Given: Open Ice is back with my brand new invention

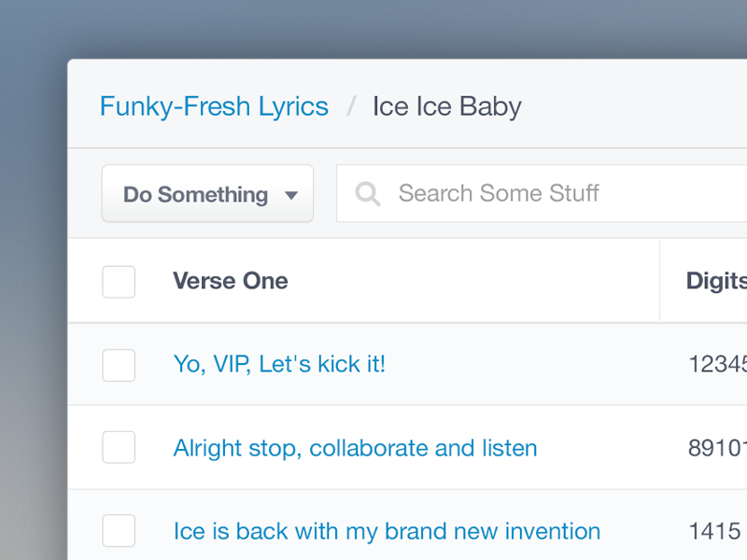Looking at the screenshot, I should tap(387, 531).
